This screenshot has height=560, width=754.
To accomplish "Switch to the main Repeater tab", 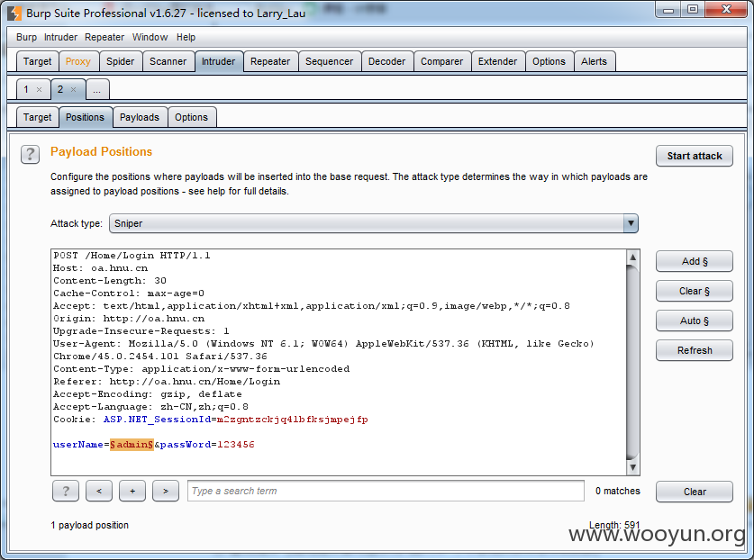I will 270,61.
